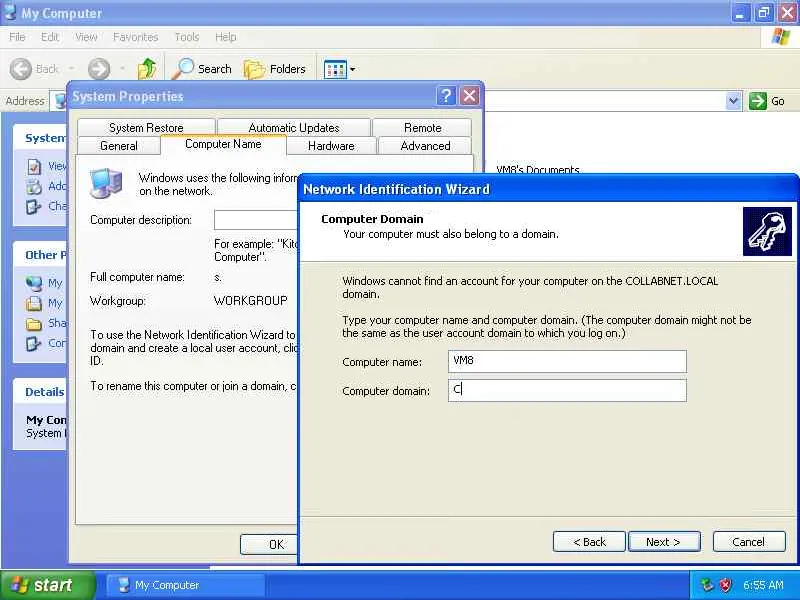Click the Change a setting icon in sidebar
This screenshot has height=600, width=800.
tap(34, 207)
